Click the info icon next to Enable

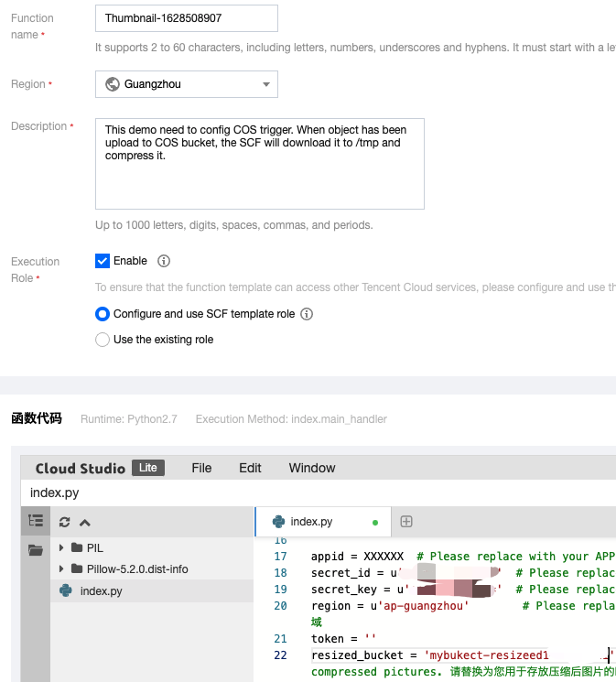pyautogui.click(x=164, y=261)
